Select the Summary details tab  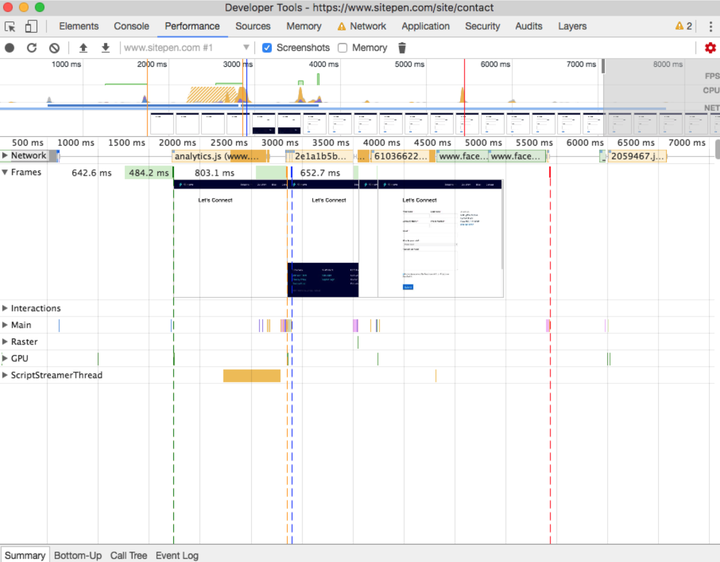point(25,555)
